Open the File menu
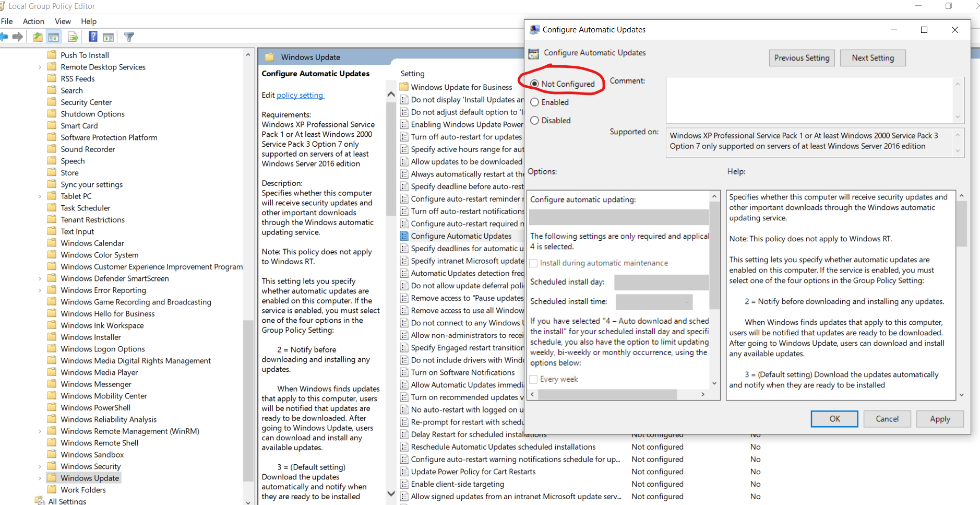This screenshot has height=505, width=980. [x=7, y=21]
